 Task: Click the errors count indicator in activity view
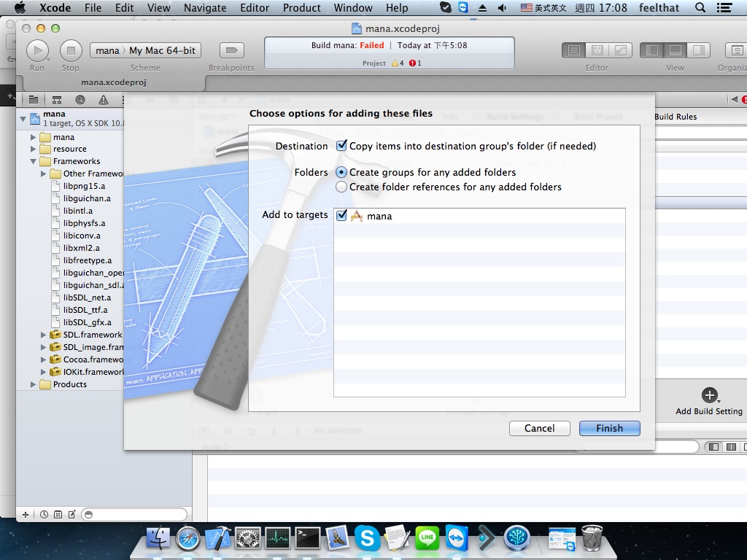click(x=415, y=63)
